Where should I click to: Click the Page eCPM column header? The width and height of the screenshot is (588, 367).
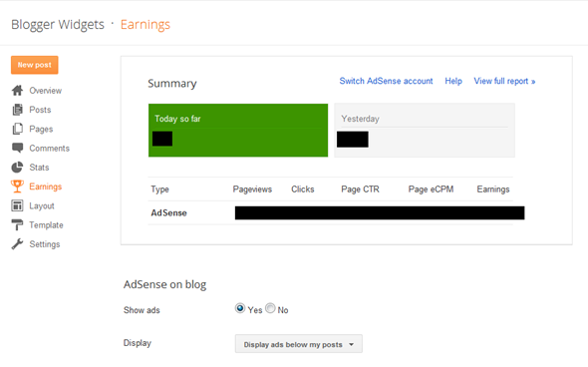click(x=431, y=189)
